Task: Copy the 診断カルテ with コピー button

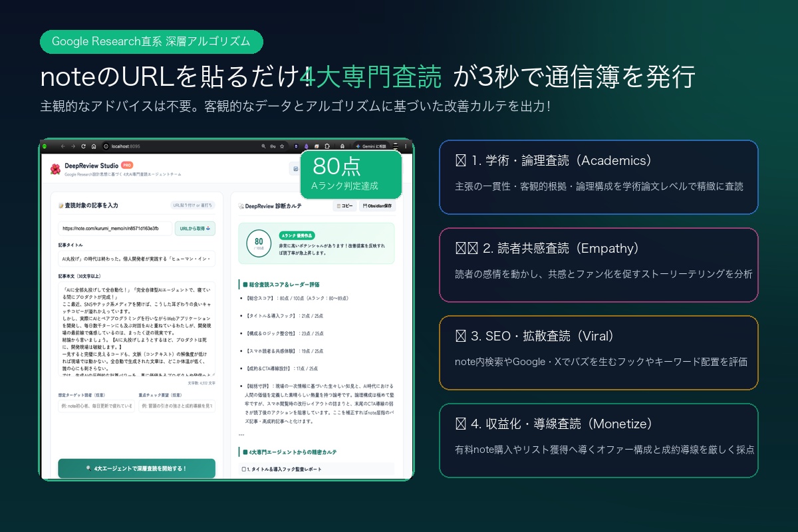Action: (344, 206)
